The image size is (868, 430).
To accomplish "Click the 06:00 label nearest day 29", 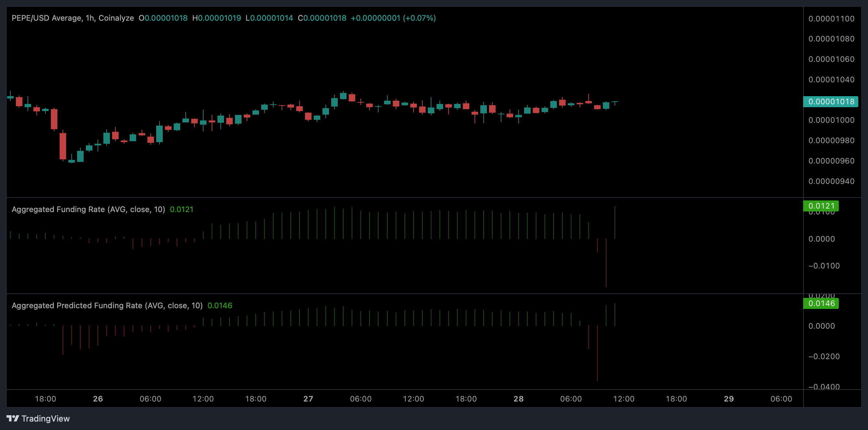I will [x=782, y=399].
